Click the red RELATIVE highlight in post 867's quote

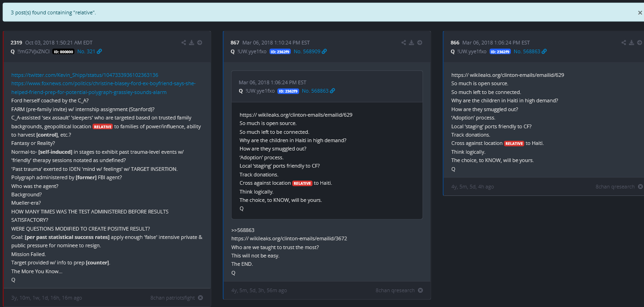pos(302,183)
